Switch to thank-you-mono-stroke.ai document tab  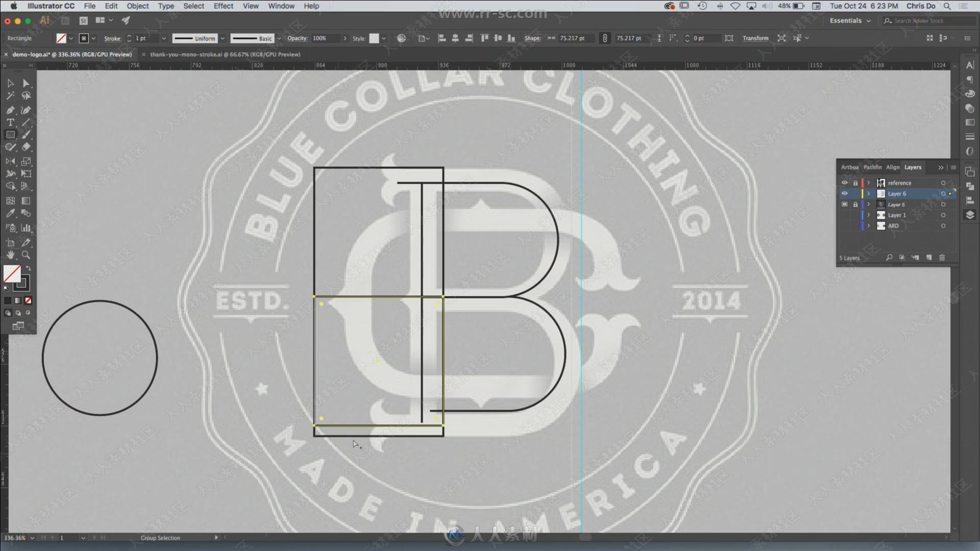225,55
